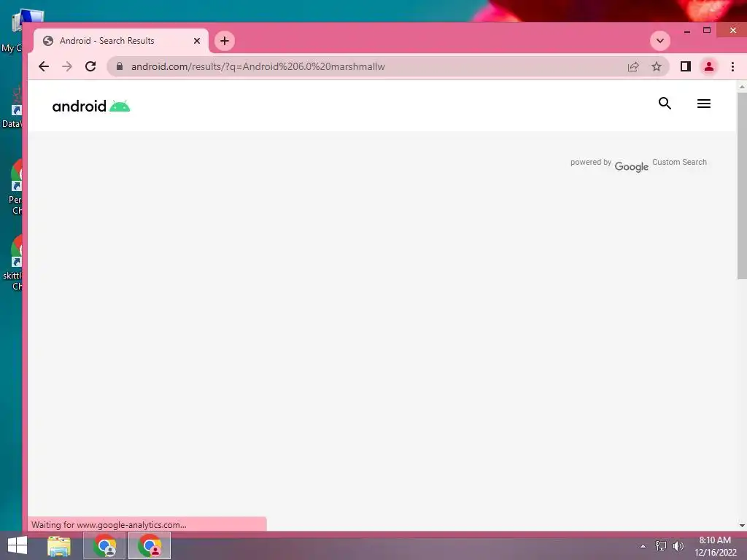
Task: Open the android.com hamburger menu
Action: tap(704, 104)
